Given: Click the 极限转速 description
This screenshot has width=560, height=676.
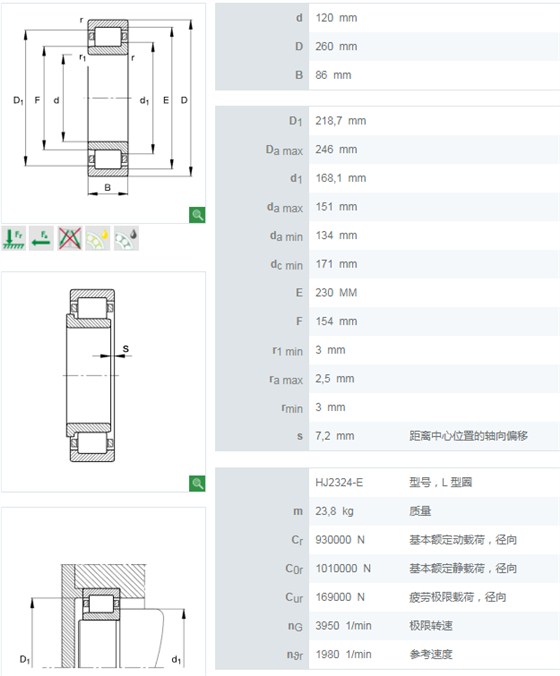Looking at the screenshot, I should [431, 626].
